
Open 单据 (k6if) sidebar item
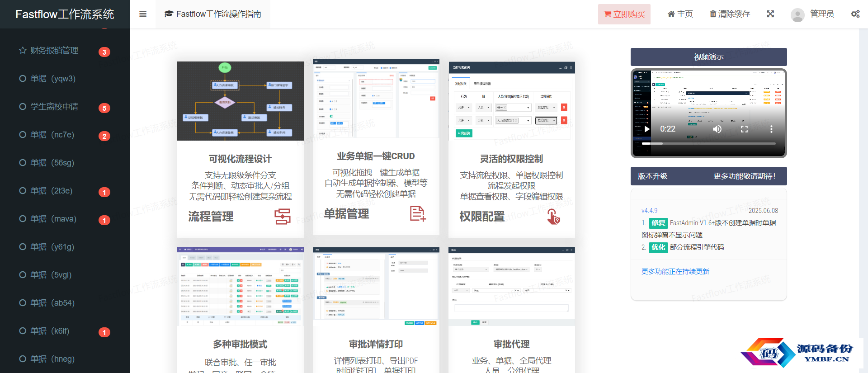click(65, 331)
